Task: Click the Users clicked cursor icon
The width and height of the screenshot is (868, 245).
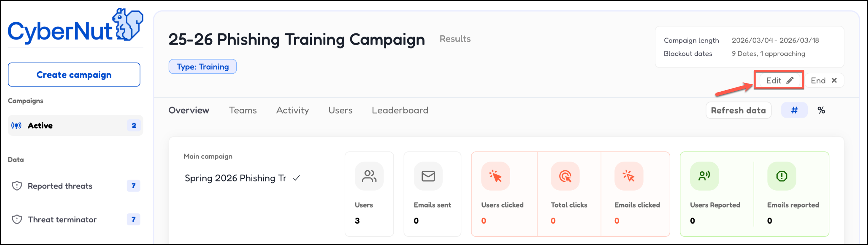Action: coord(495,176)
